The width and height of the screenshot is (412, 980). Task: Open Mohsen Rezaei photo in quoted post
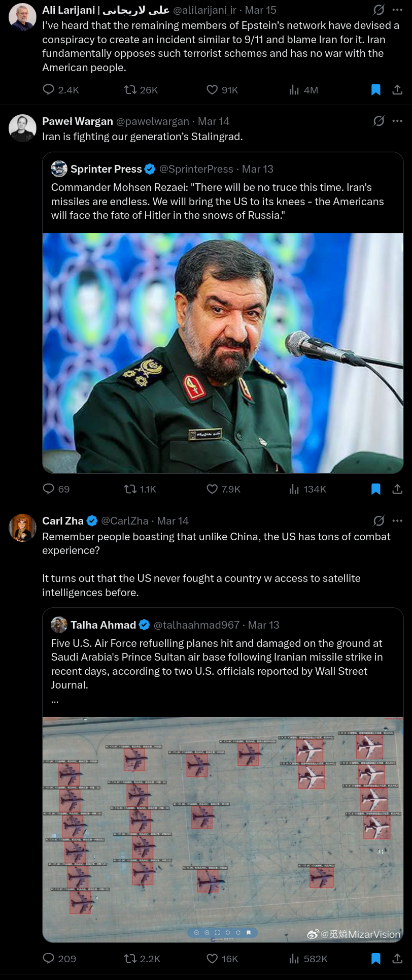[x=223, y=353]
